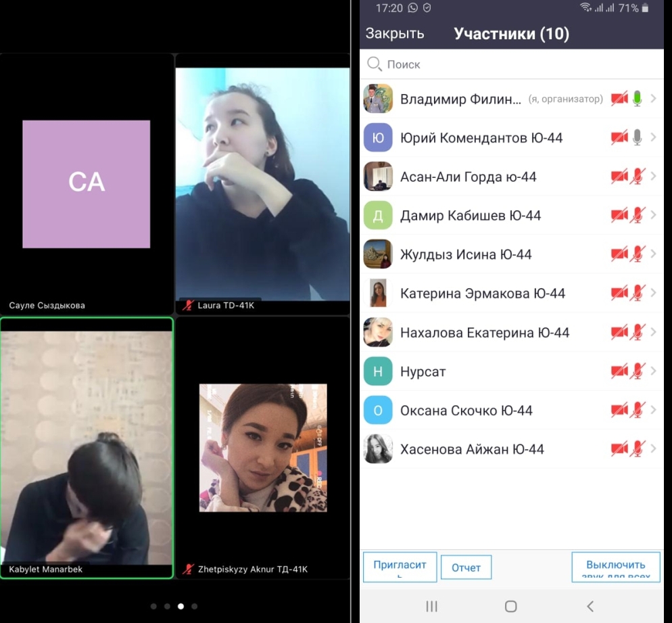
Task: Tap Оксана Скочко's blue avatar icon
Action: [x=378, y=410]
